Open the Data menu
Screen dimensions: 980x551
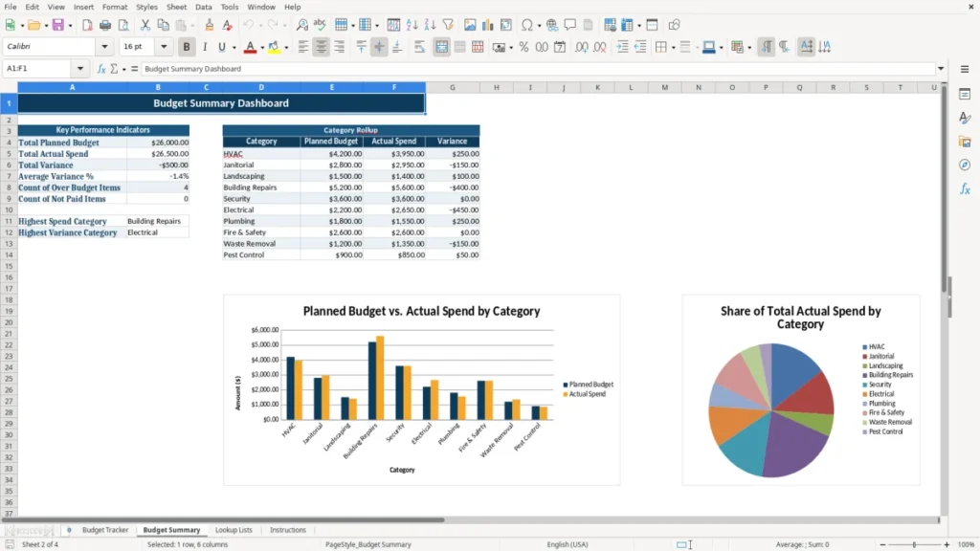[203, 7]
